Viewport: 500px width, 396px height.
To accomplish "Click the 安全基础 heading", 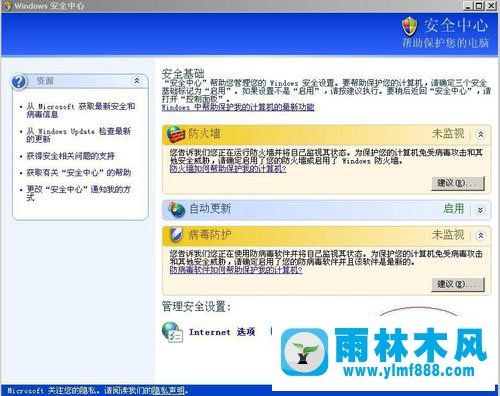I will (x=183, y=74).
